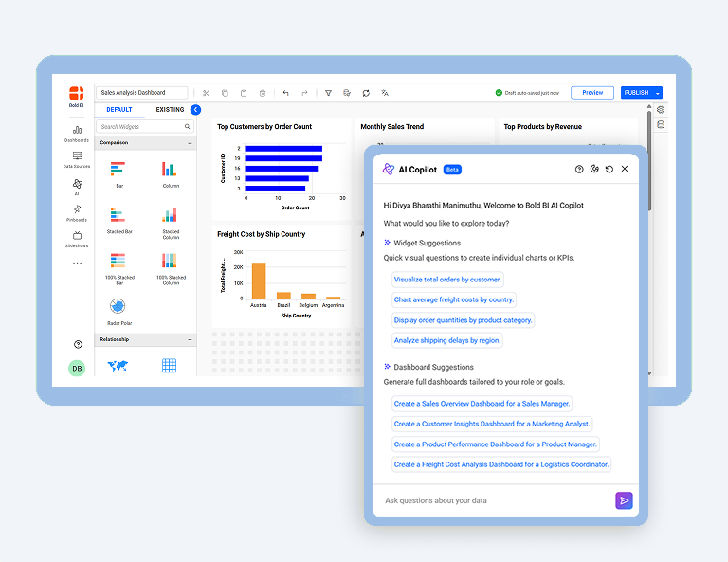
Task: Select the Top Products by Revenue title
Action: click(542, 127)
